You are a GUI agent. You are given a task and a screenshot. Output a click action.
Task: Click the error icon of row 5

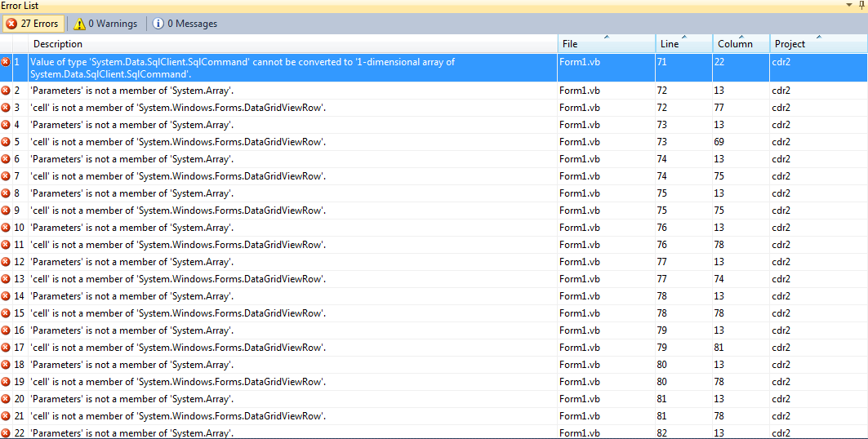point(6,141)
